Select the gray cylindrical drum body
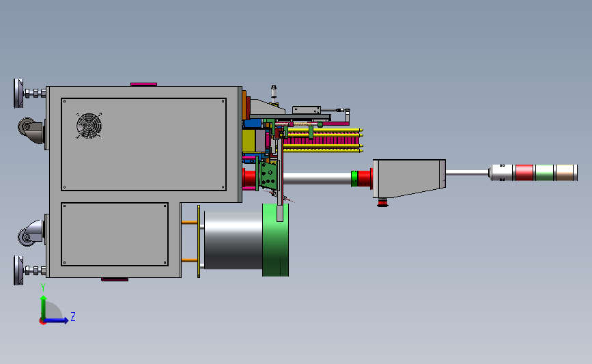 click(x=234, y=240)
